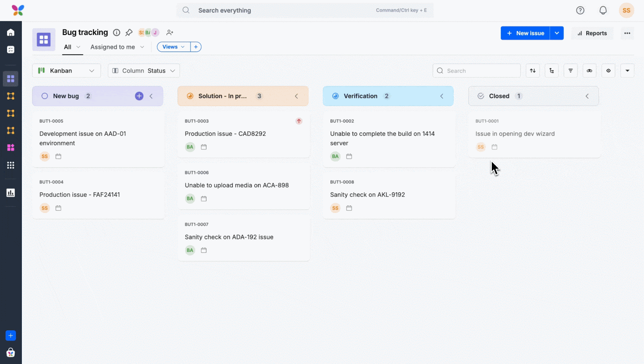Open card Unable to upload media on ACA-898
Image resolution: width=644 pixels, height=364 pixels.
(x=237, y=186)
